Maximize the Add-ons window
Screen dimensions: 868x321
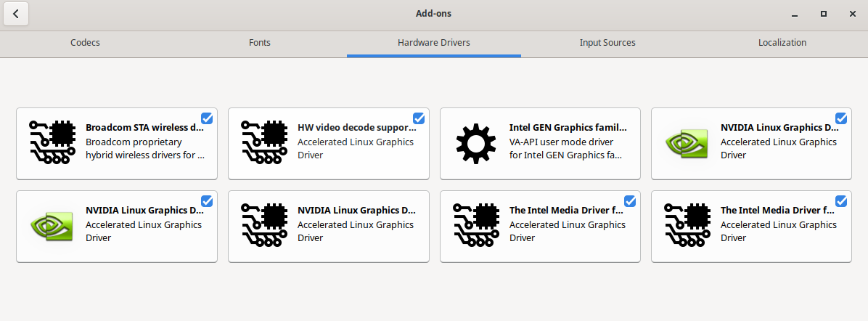(x=824, y=14)
